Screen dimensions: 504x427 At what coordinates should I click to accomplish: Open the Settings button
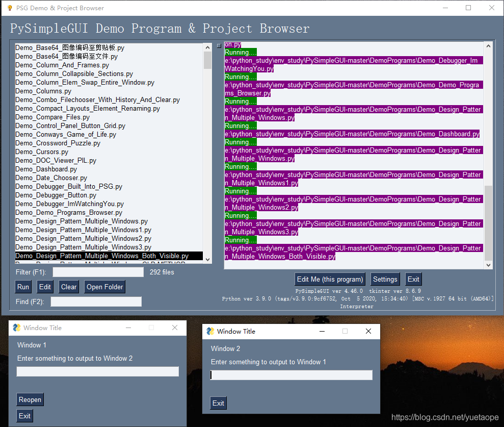[x=385, y=279]
